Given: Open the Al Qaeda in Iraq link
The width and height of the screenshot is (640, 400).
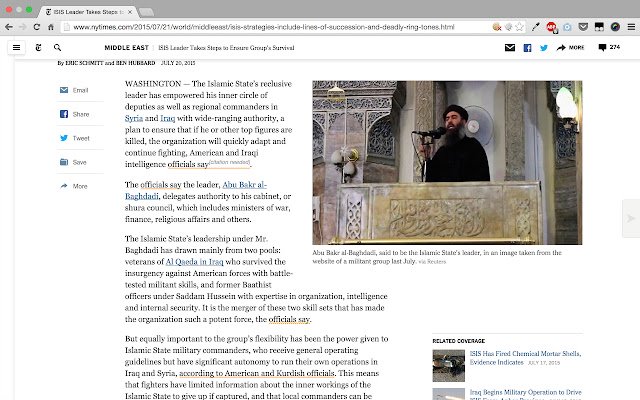Looking at the screenshot, I should 194,262.
